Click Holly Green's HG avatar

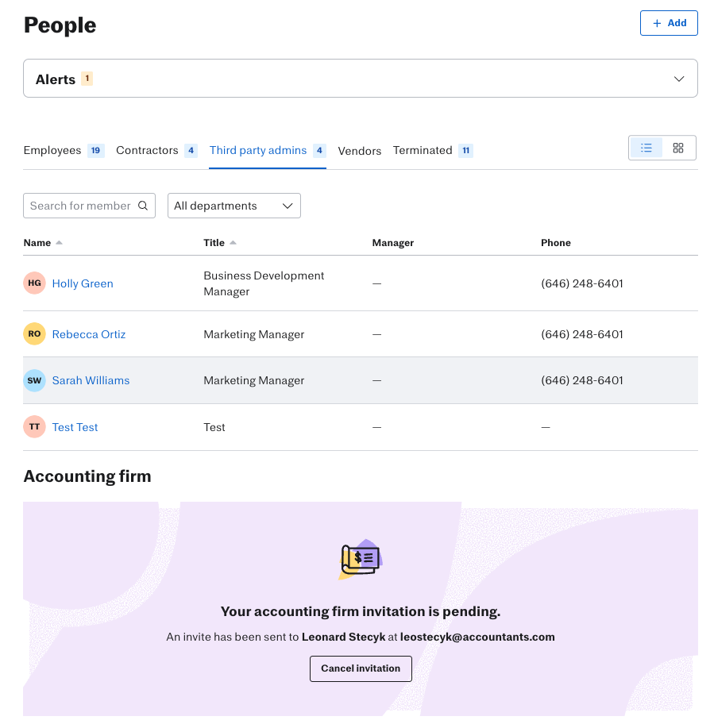pyautogui.click(x=34, y=283)
